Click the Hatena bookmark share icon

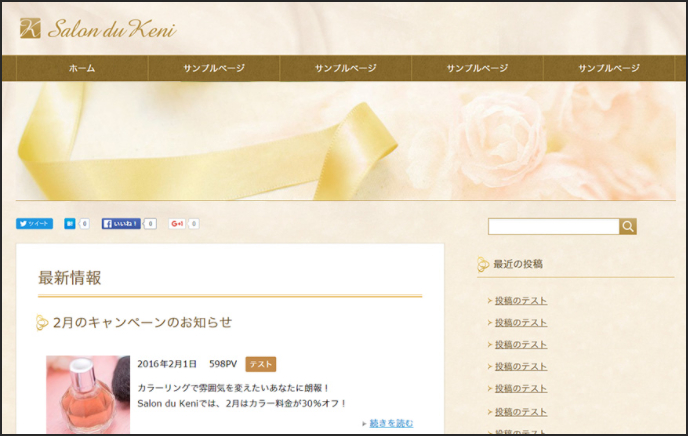pos(70,224)
